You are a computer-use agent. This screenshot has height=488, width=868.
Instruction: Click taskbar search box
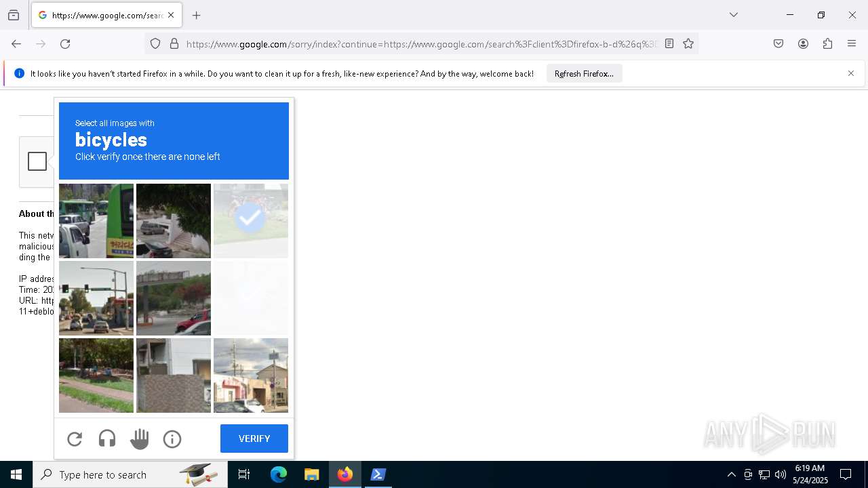(130, 474)
